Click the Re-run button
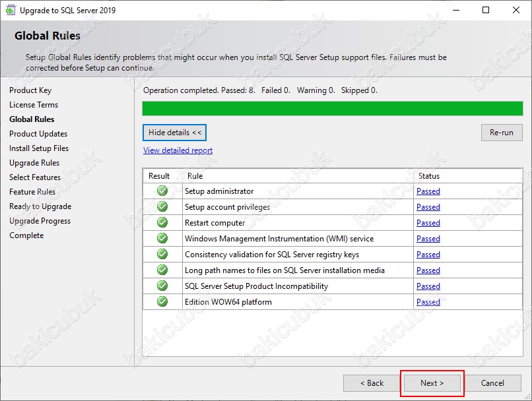The height and width of the screenshot is (401, 532). pos(502,133)
